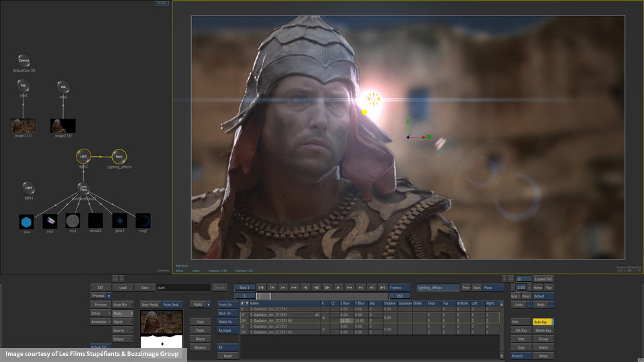Click the double-left arrow above EXIT

(x=115, y=279)
